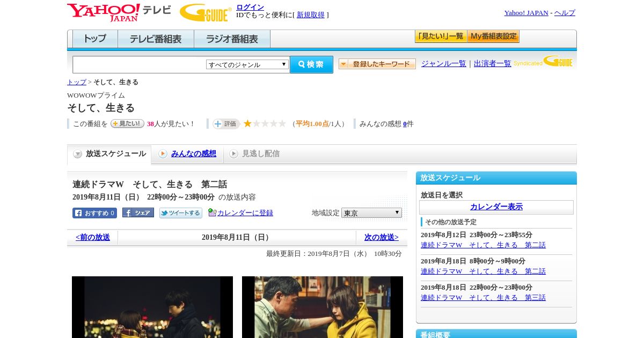
Task: Click the right drama scene thumbnail
Action: [323, 307]
